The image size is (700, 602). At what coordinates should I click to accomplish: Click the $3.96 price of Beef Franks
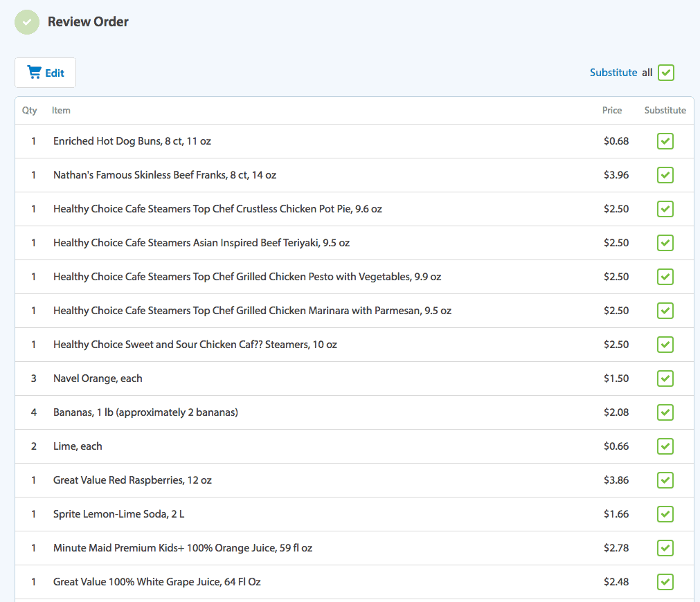(616, 175)
